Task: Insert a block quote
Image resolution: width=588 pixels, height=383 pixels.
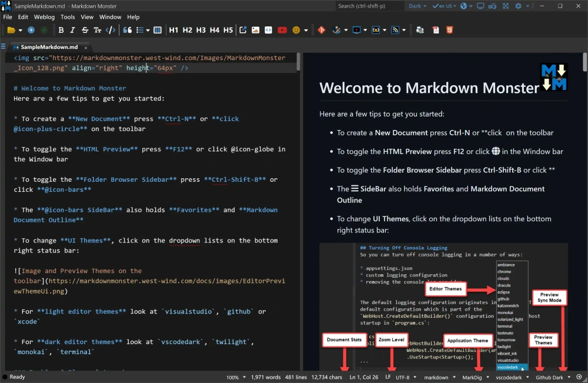Action: (128, 30)
